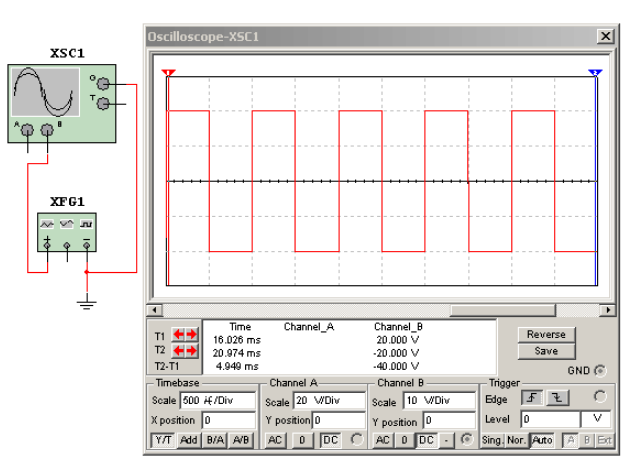Move T2 cursor left with arrow
632x468 pixels.
(x=179, y=351)
